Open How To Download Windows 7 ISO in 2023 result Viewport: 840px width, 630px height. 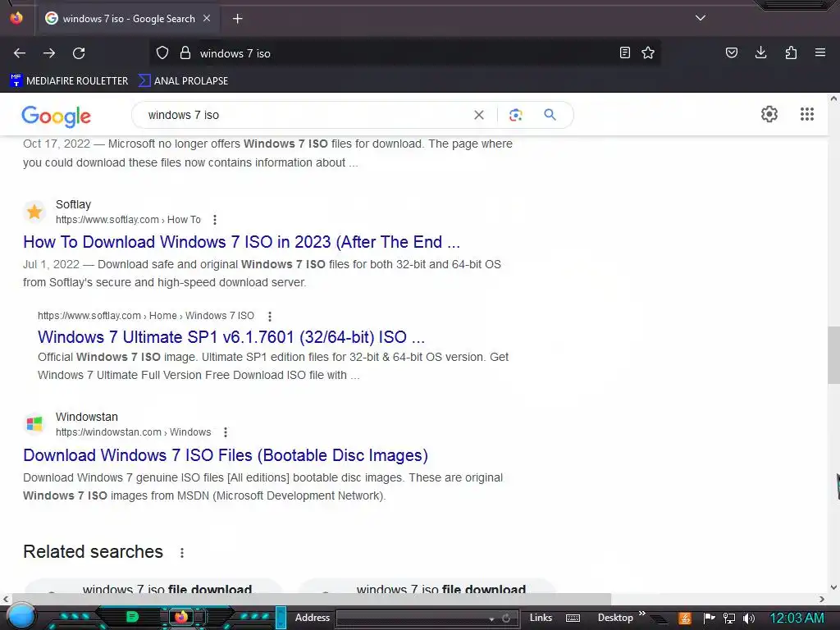click(x=242, y=242)
